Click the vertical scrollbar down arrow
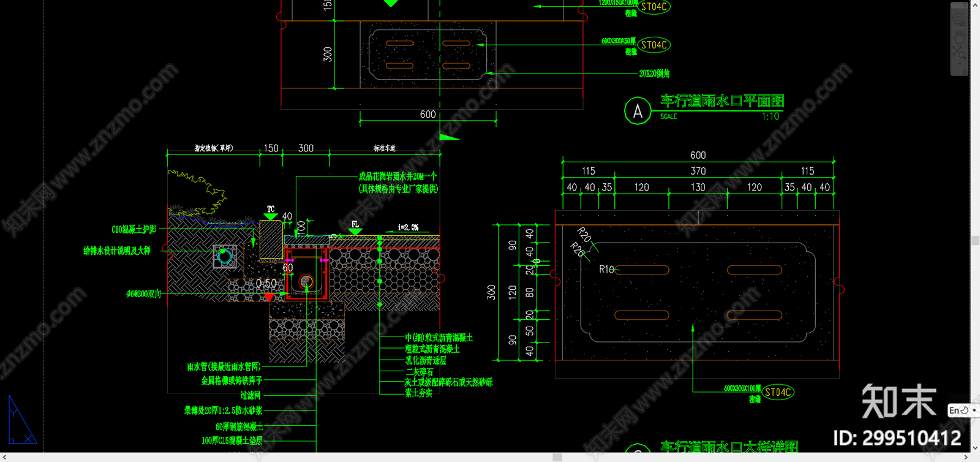 (975, 449)
